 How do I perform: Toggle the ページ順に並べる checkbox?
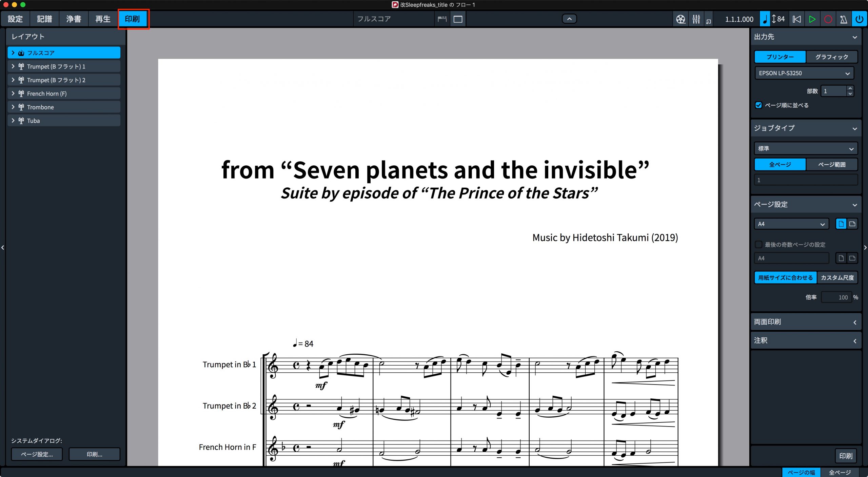(758, 105)
